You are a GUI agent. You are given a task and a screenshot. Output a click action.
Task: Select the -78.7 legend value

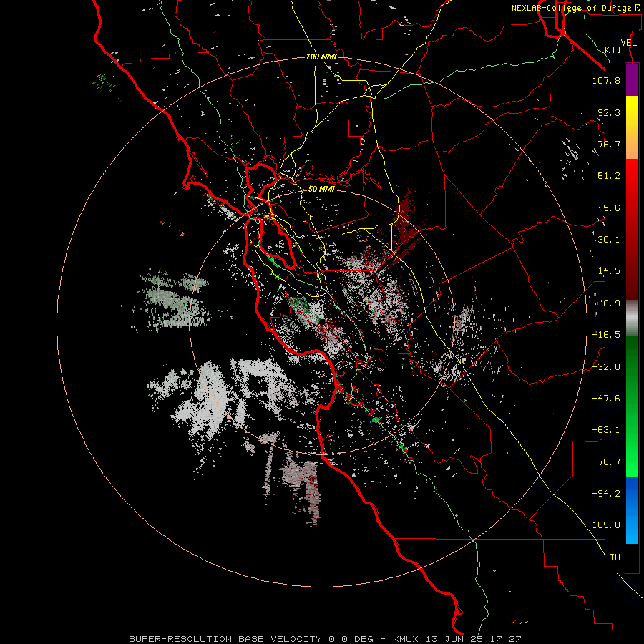point(606,462)
